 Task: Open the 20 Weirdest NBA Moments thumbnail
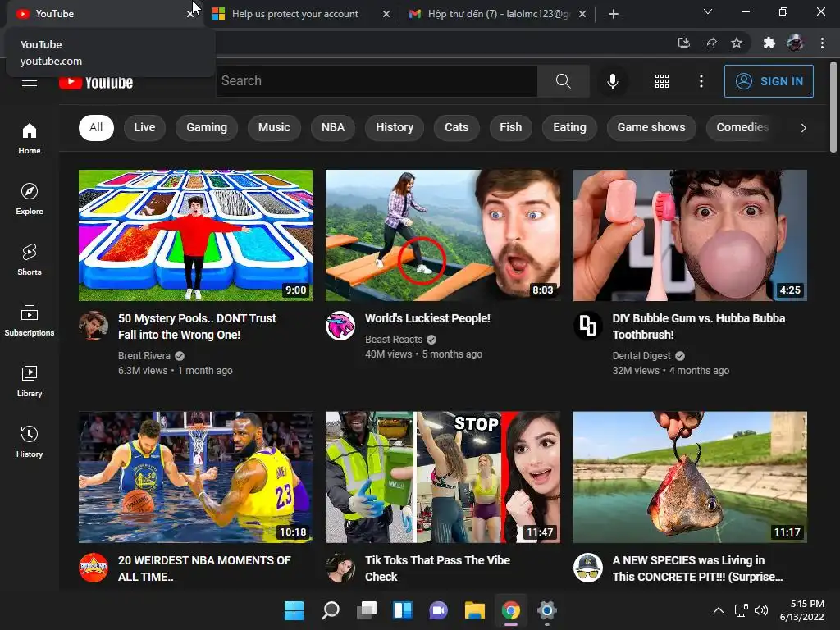(x=195, y=477)
